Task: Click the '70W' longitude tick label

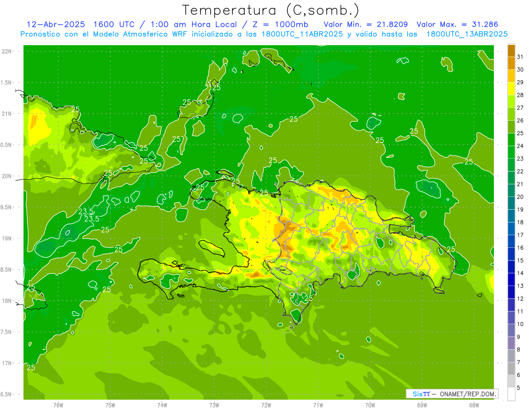Action: click(370, 405)
